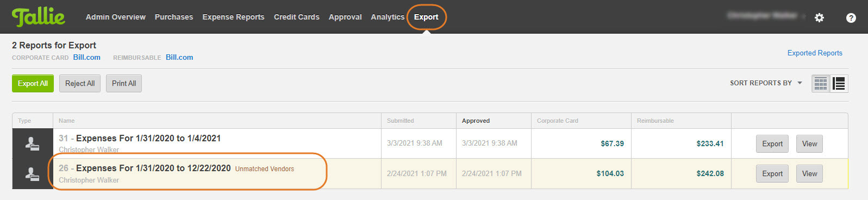Switch to grid view layout icon
Screen dimensions: 868x200
point(821,84)
